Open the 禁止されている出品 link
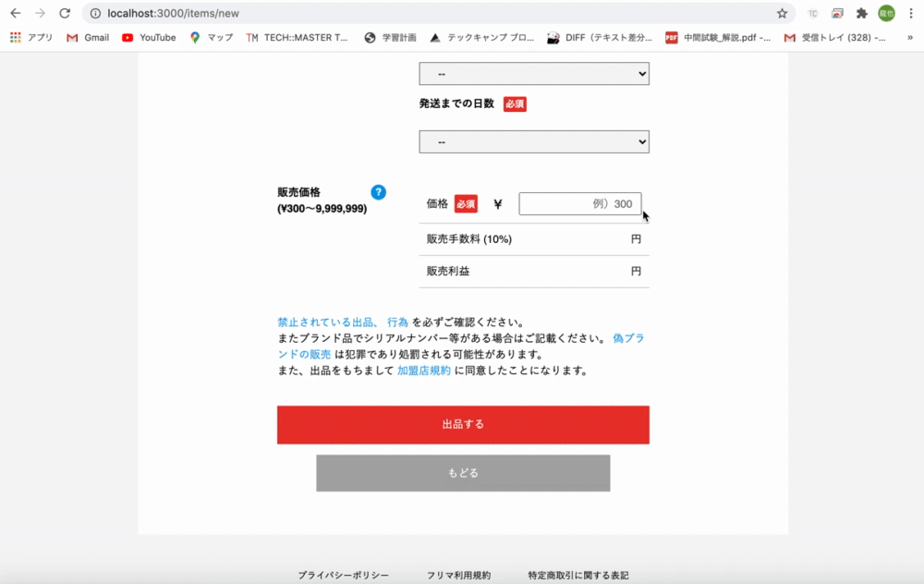924x584 pixels. 325,322
